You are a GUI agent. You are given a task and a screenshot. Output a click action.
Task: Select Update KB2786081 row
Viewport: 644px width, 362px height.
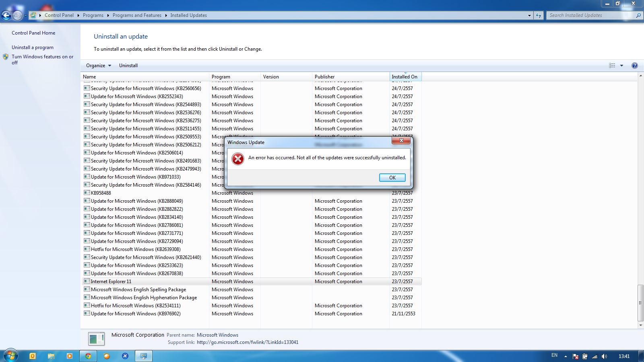(x=252, y=225)
